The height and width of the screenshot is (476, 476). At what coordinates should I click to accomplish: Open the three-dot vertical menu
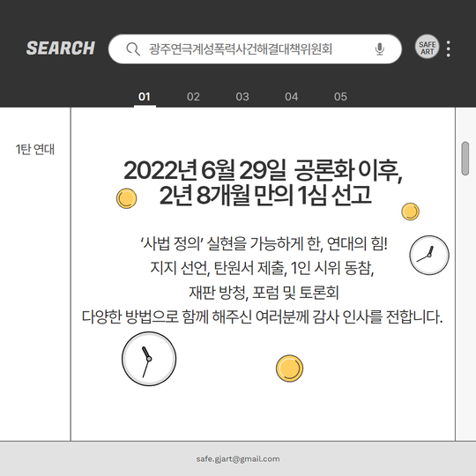tap(449, 48)
